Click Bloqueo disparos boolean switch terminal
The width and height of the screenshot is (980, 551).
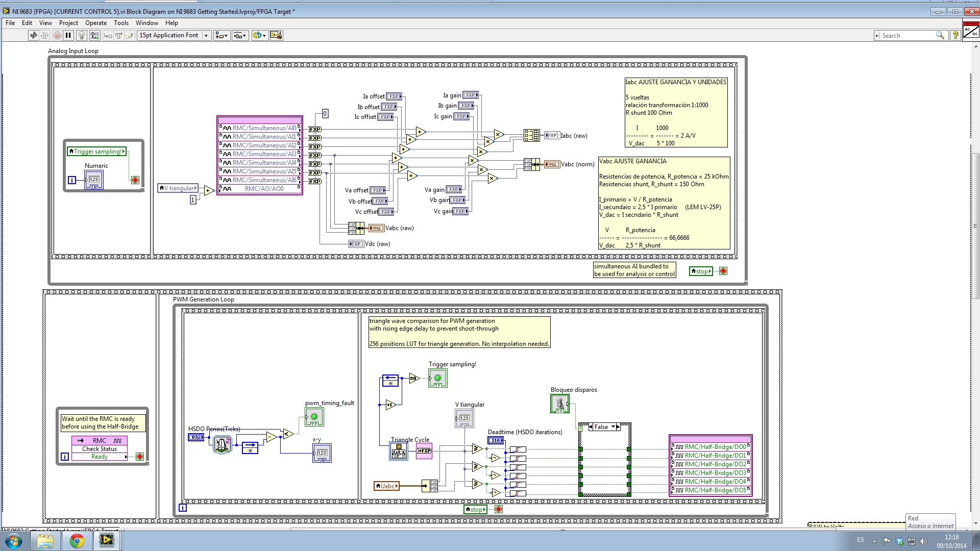tap(560, 404)
